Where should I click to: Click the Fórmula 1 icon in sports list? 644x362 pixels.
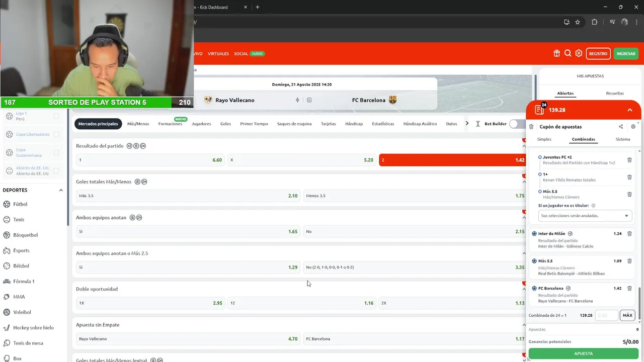click(7, 281)
